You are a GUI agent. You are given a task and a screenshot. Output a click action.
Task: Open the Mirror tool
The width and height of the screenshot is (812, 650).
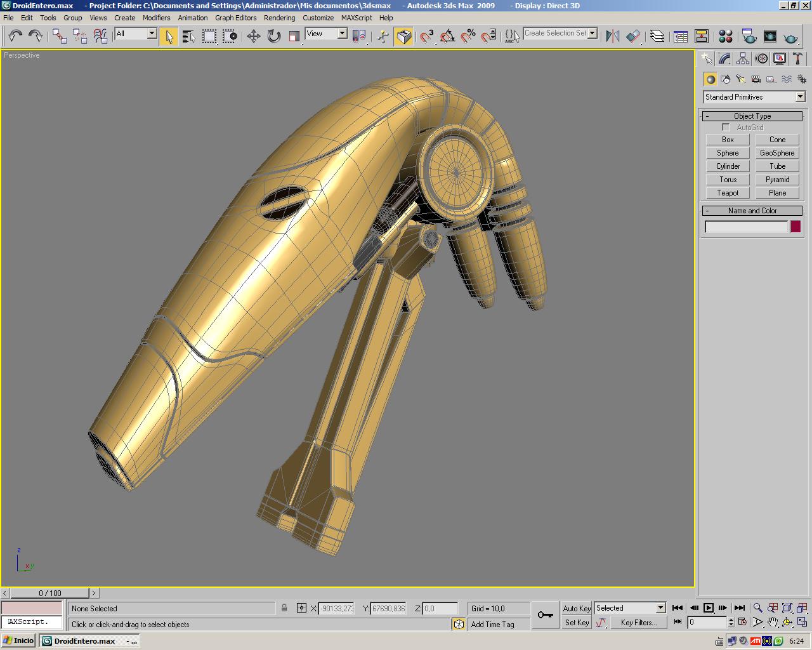pos(612,36)
